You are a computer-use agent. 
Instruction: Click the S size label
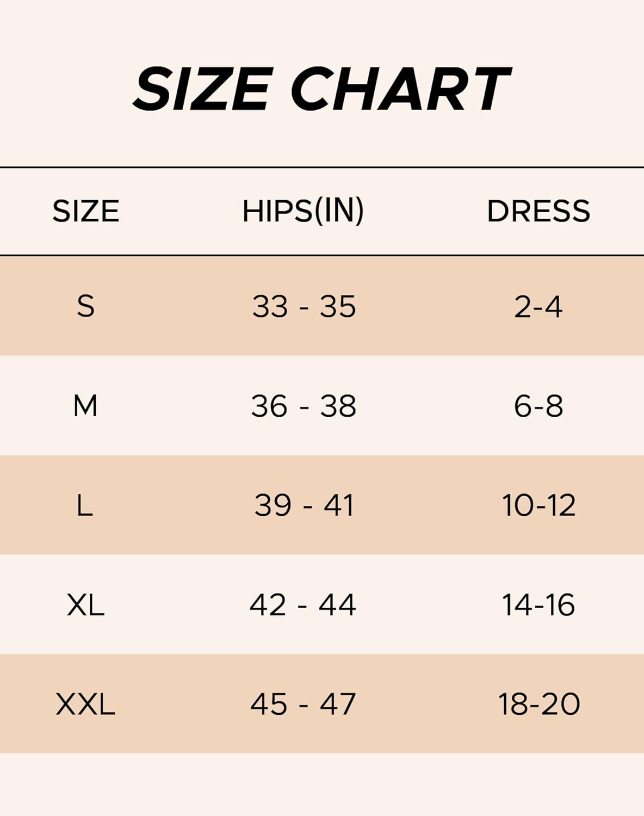coord(86,306)
